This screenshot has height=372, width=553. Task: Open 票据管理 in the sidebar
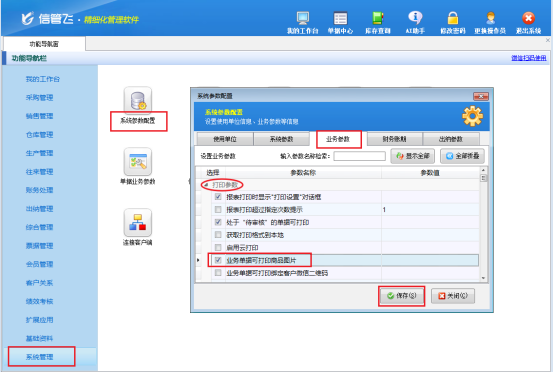click(x=39, y=246)
